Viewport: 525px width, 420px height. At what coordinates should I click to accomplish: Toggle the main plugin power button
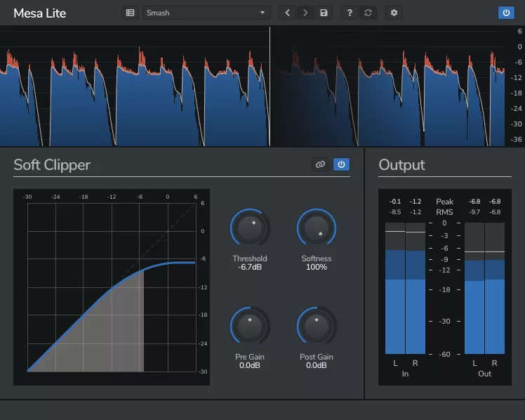point(505,13)
